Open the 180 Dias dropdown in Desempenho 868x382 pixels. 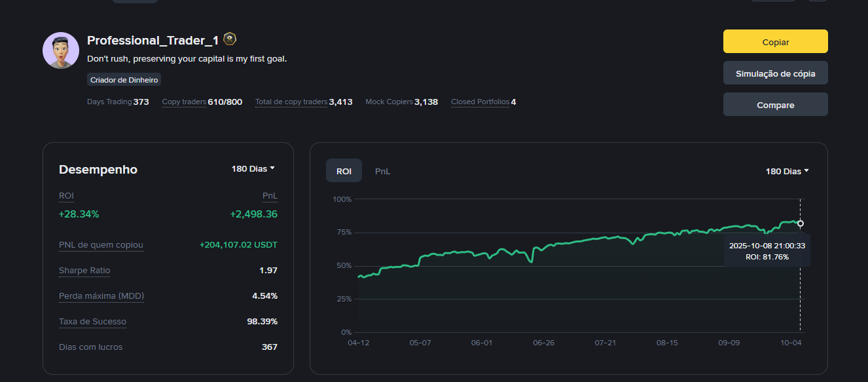253,168
